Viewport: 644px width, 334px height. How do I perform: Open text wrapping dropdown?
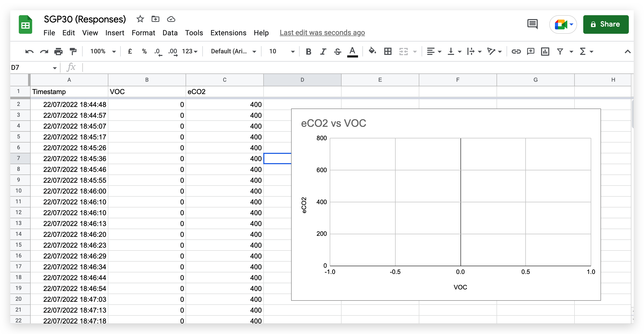[x=474, y=52]
